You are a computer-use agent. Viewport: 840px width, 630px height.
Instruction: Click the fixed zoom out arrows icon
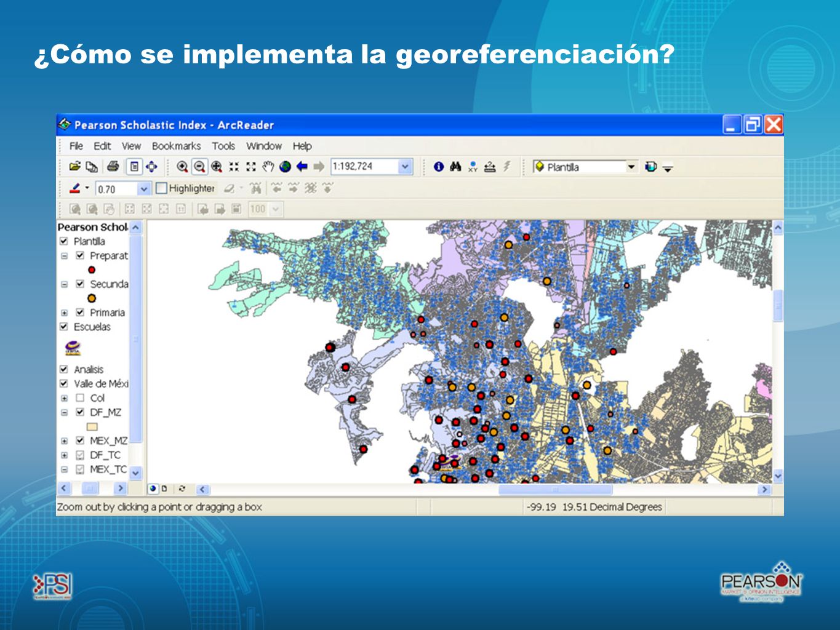(x=250, y=166)
